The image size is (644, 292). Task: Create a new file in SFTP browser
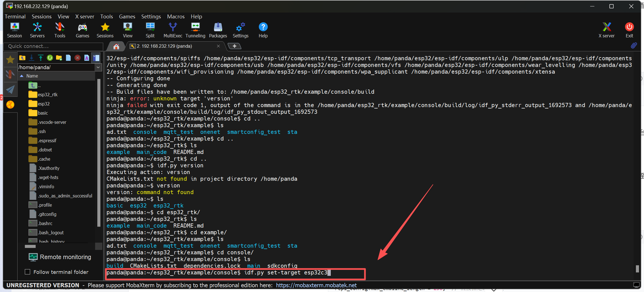[68, 58]
